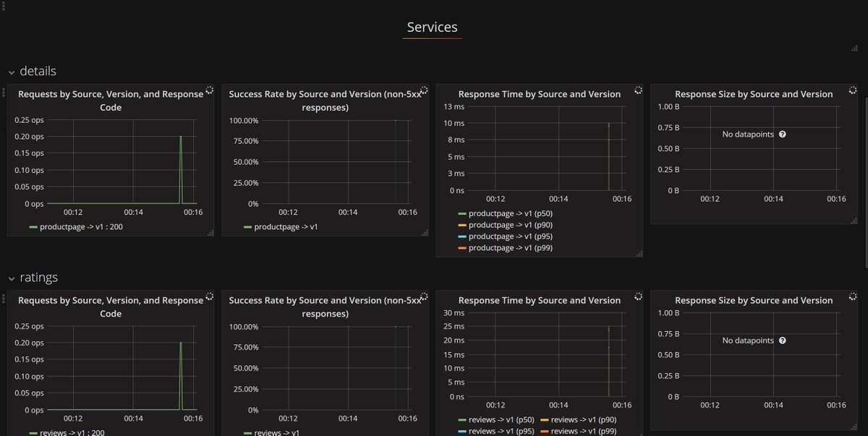868x436 pixels.
Task: Click the drag handle beside the details row
Action: [4, 94]
